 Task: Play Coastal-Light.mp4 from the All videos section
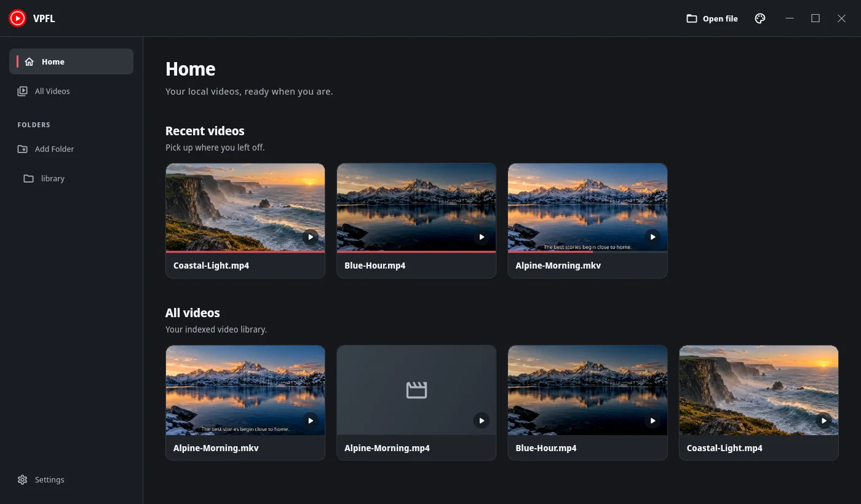pos(823,420)
